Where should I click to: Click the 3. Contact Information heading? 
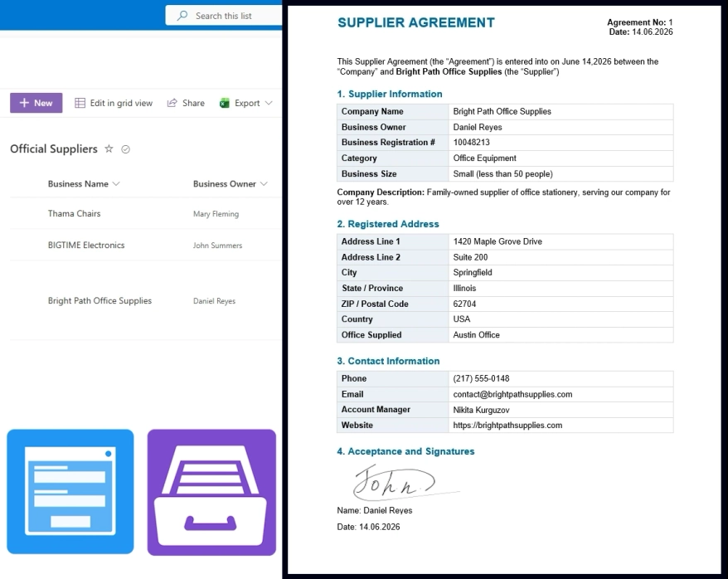389,361
